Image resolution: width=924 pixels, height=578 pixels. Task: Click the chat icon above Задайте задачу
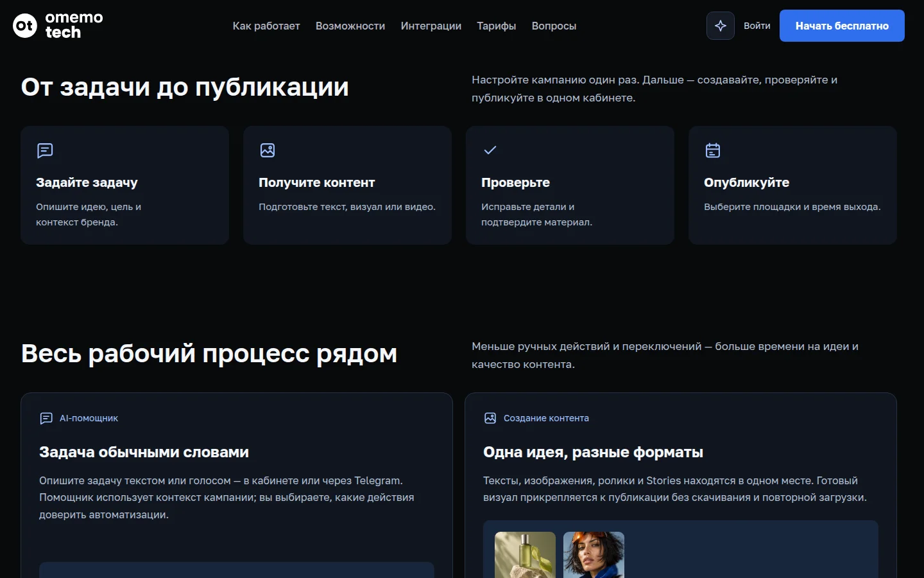pos(45,150)
